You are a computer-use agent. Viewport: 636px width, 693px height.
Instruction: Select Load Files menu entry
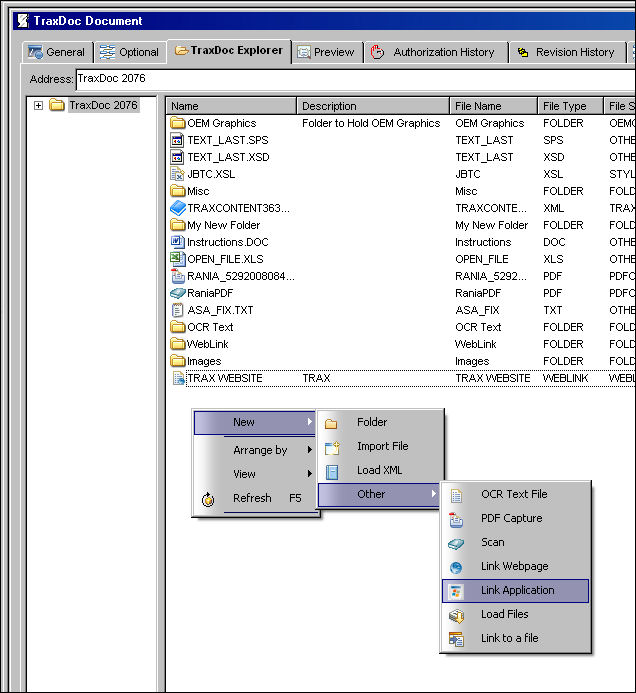(515, 614)
